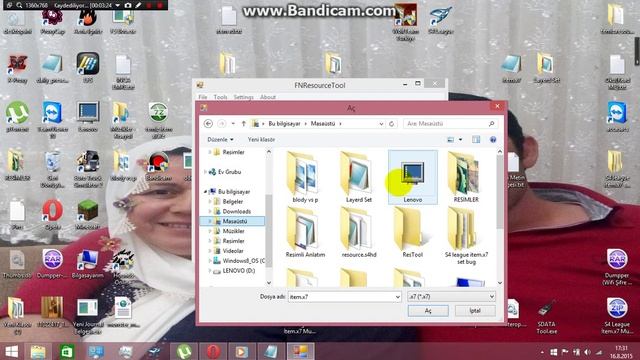Open the resource.s4hd folder

(x=359, y=233)
